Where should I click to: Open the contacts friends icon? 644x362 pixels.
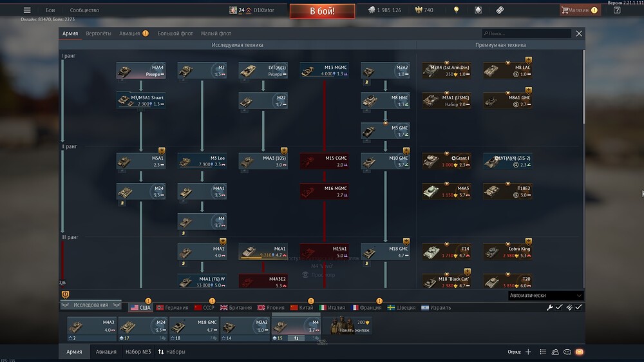click(x=555, y=352)
